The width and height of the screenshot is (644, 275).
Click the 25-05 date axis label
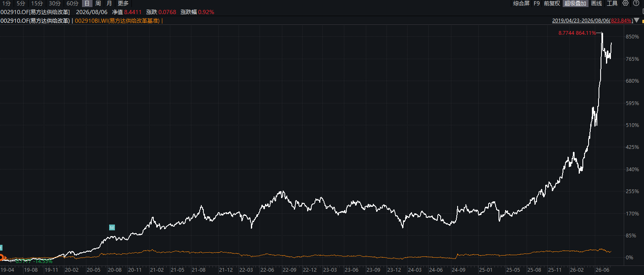coord(513,270)
